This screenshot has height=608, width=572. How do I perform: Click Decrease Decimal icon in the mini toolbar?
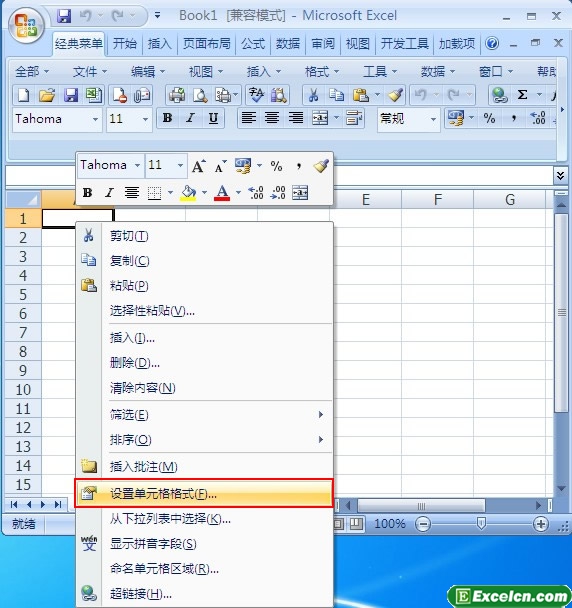278,192
